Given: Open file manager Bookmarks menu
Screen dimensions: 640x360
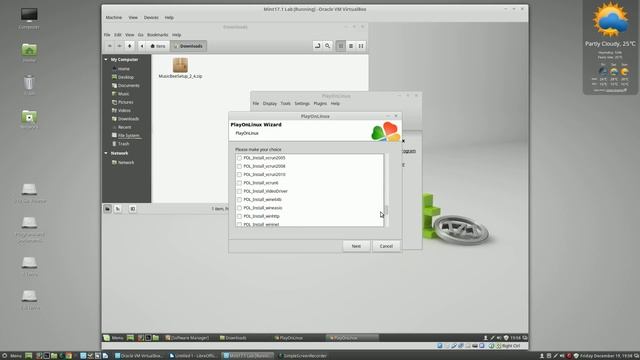Looking at the screenshot, I should (158, 35).
